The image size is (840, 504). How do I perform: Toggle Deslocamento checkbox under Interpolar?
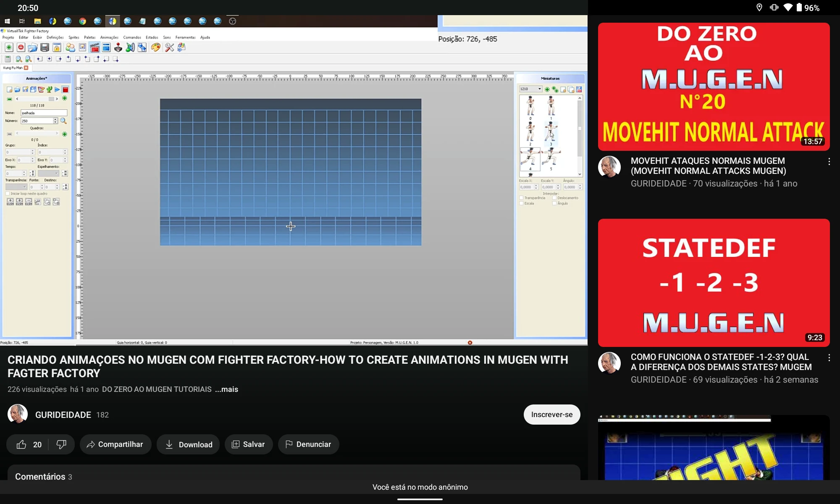point(554,198)
